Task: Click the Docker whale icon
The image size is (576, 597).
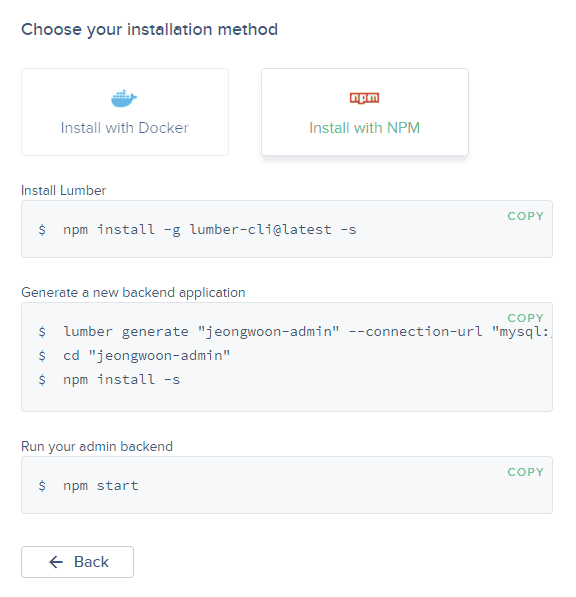Action: [x=124, y=99]
